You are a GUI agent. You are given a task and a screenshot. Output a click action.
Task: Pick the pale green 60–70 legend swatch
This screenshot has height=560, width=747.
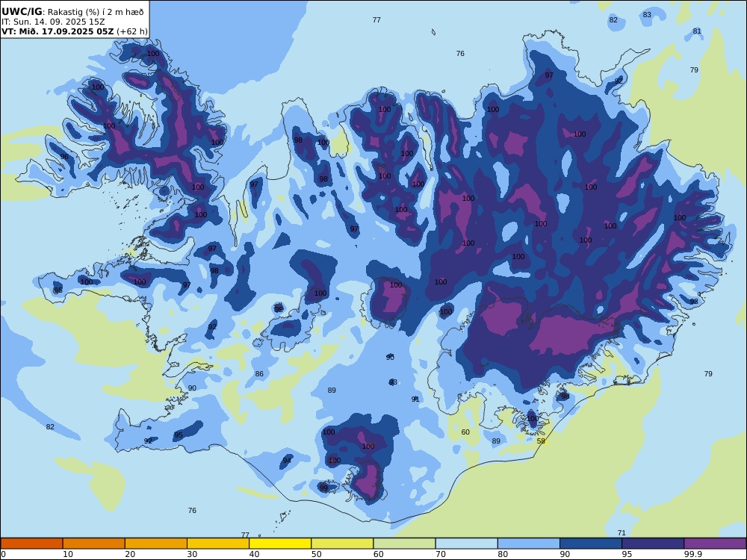click(404, 544)
